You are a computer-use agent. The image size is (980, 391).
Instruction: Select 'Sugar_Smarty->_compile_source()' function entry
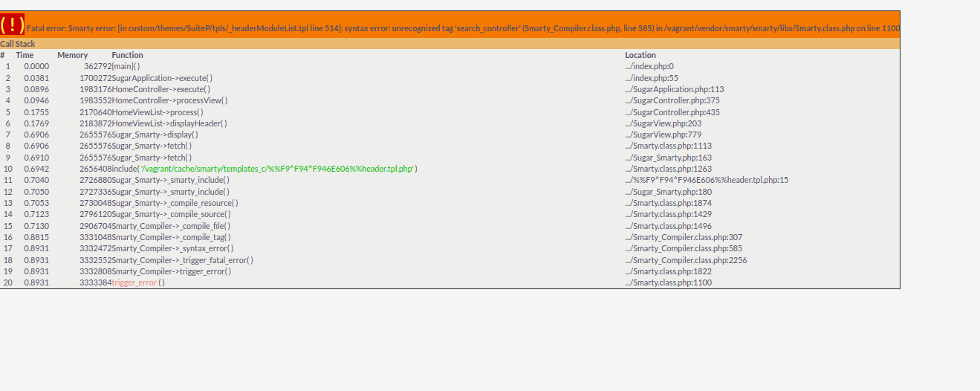(x=171, y=214)
